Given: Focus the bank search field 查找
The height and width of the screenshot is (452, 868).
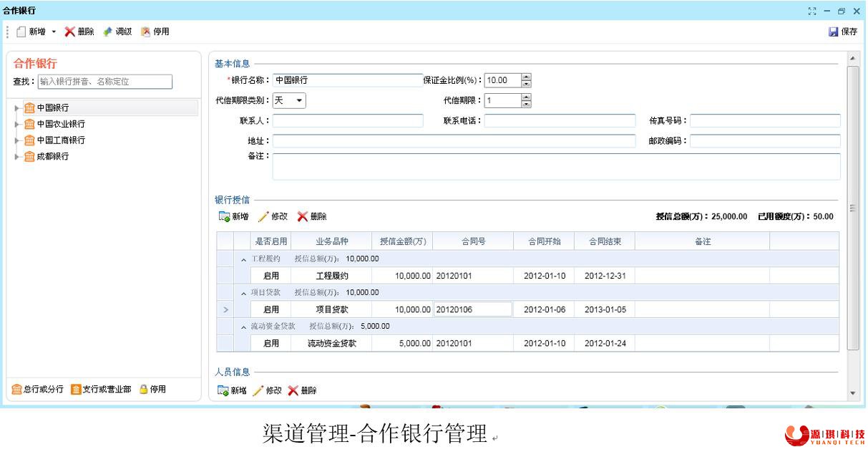Looking at the screenshot, I should pos(104,82).
